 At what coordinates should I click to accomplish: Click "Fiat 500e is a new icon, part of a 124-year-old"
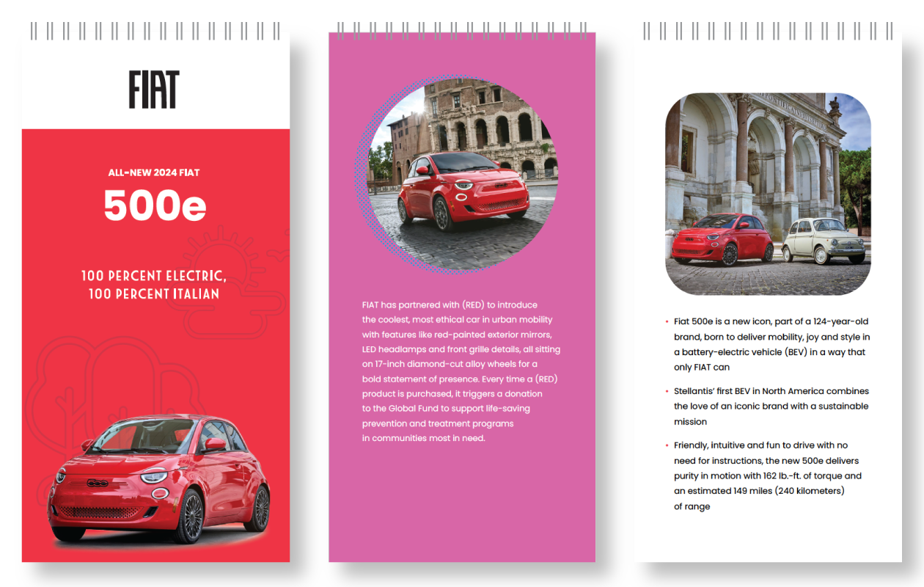pyautogui.click(x=771, y=321)
